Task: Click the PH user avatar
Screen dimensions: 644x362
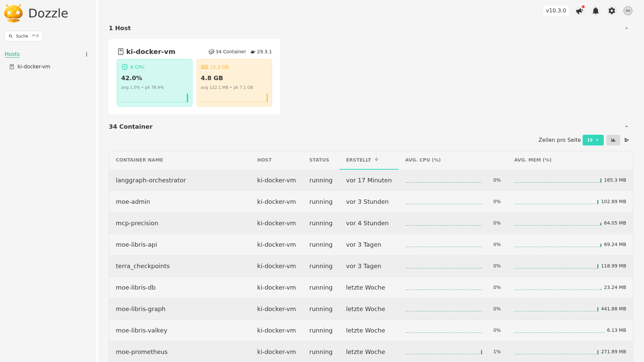Action: click(x=628, y=11)
